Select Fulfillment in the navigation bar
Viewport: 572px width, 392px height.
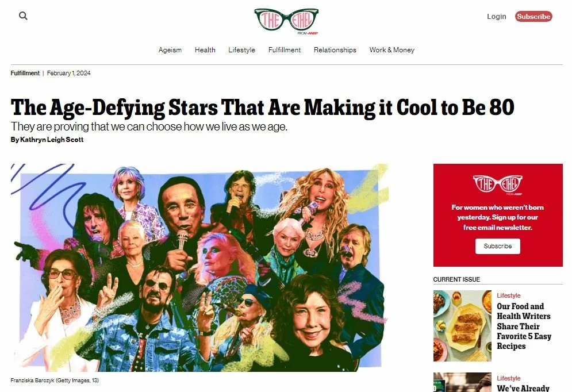coord(285,50)
